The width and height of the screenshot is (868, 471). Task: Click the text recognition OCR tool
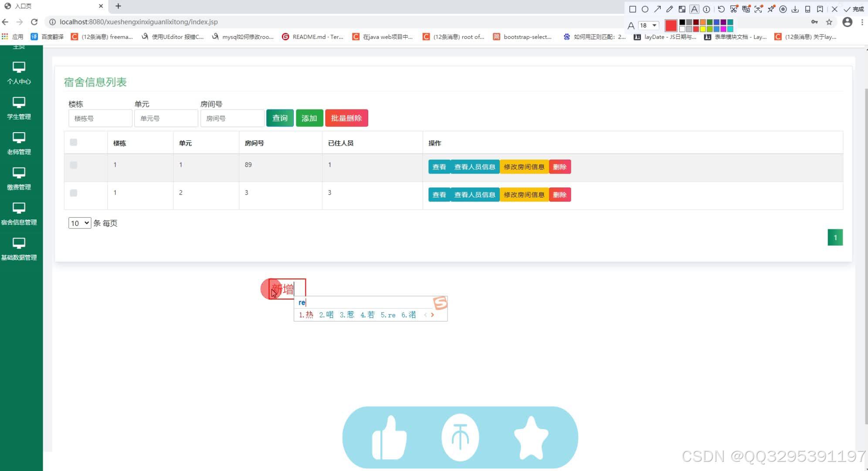pyautogui.click(x=759, y=9)
